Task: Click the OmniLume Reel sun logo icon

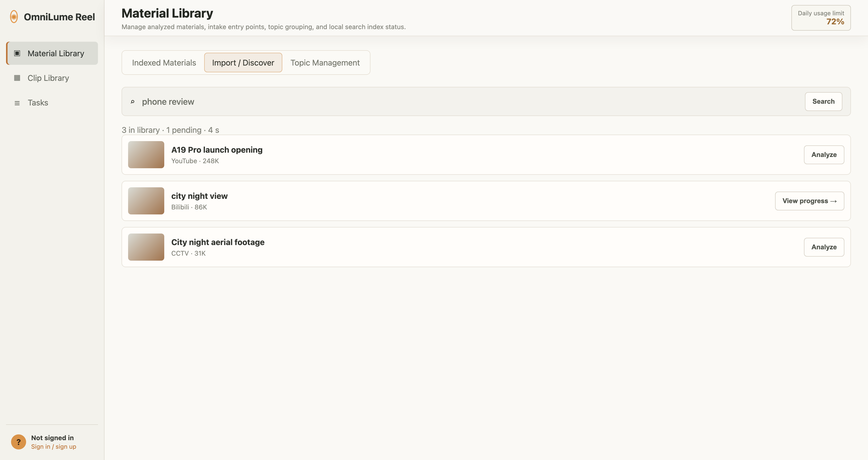Action: [14, 17]
